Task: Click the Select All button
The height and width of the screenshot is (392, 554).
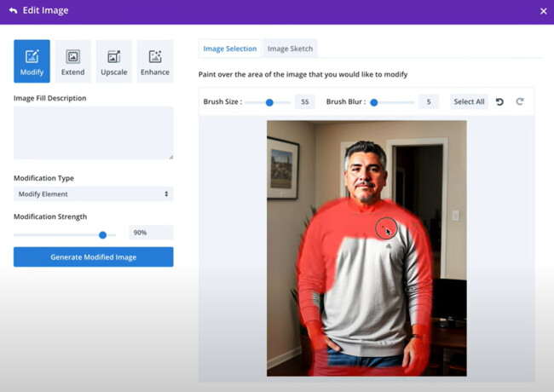Action: tap(469, 101)
